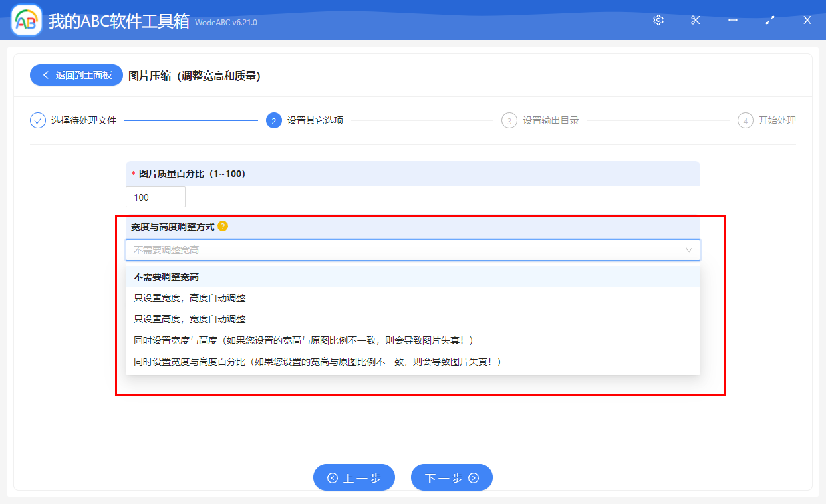The height and width of the screenshot is (504, 826).
Task: Click the 上一步 button
Action: 354,477
